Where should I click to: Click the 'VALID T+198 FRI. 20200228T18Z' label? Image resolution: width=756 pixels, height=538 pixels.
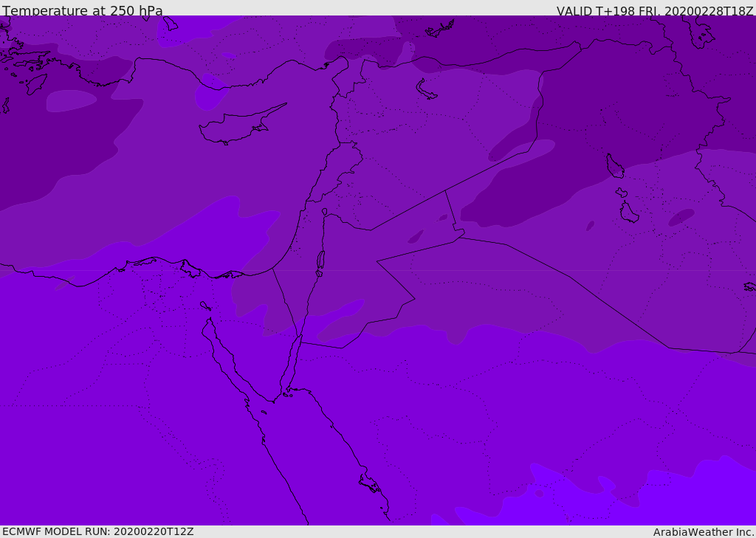655,10
